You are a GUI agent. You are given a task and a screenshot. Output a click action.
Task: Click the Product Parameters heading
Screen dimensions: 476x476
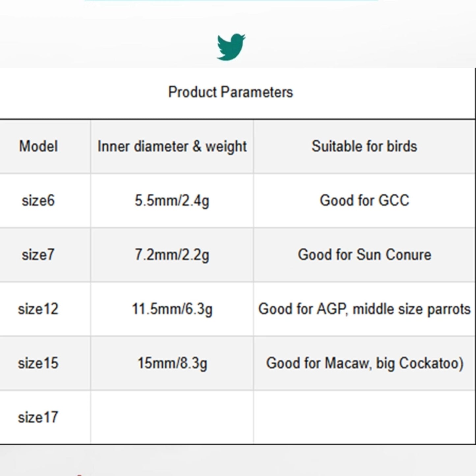230,92
